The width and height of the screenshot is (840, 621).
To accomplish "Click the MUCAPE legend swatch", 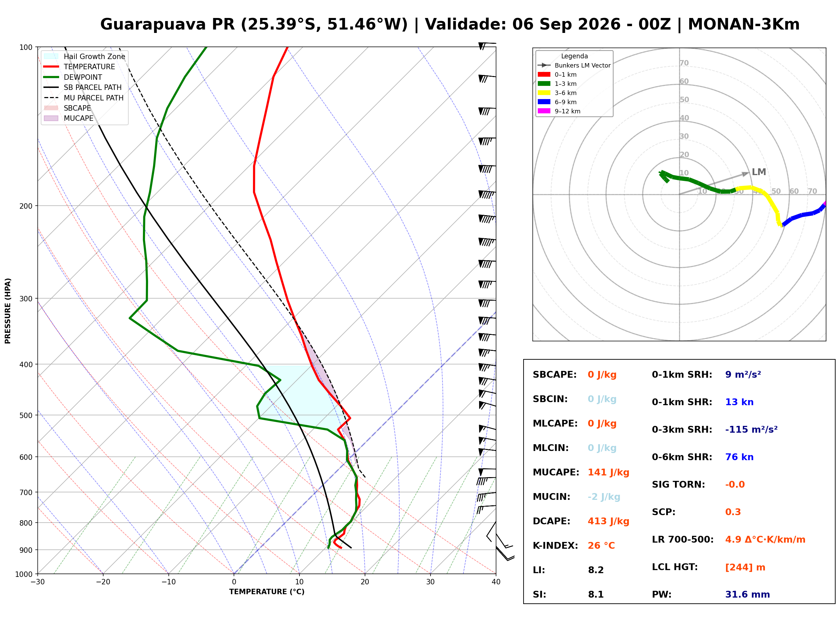I will click(51, 118).
